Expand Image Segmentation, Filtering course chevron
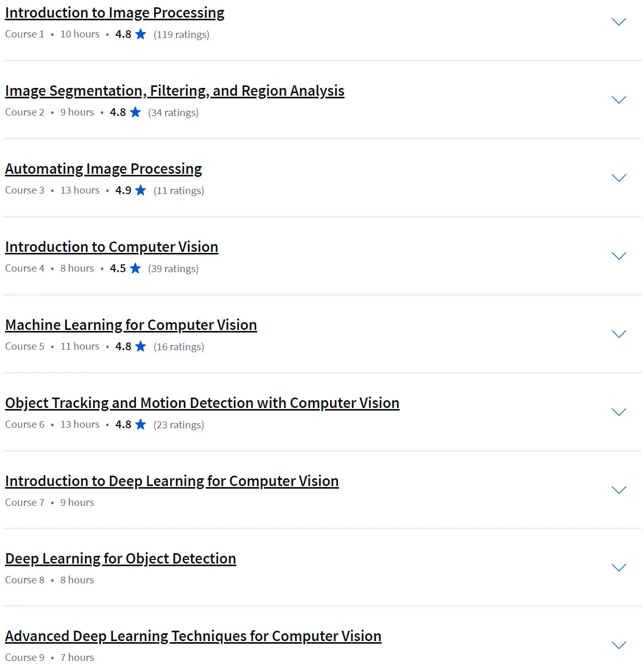Viewport: 644px width, 664px height. [x=618, y=100]
